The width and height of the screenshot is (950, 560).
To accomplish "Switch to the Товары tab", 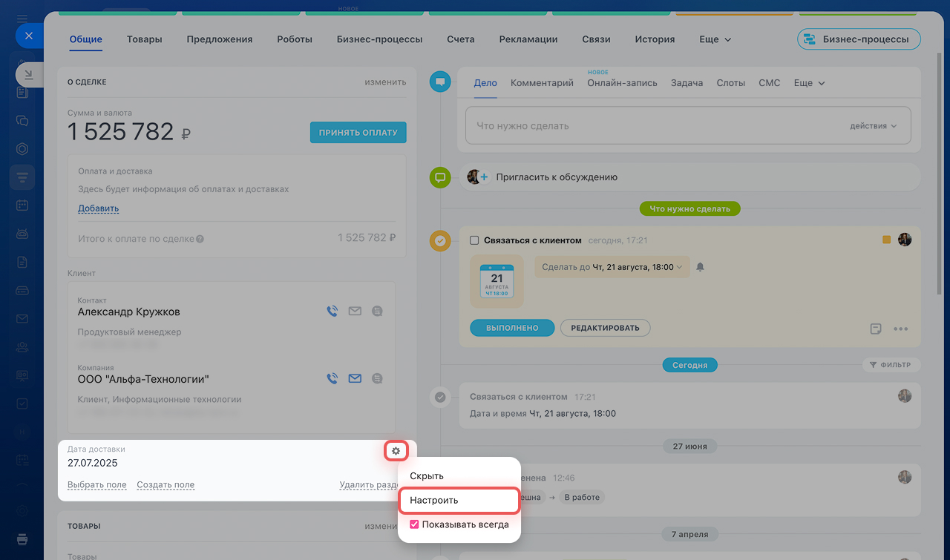I will click(145, 39).
